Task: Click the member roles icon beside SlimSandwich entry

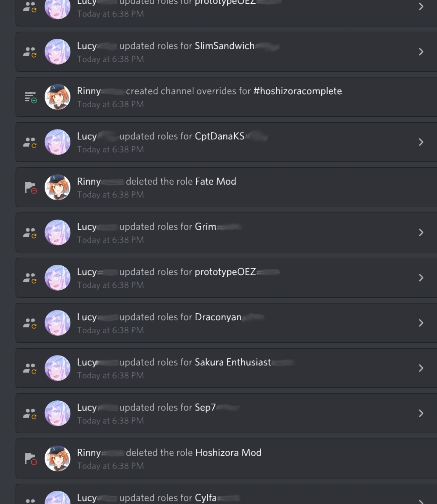Action: [x=30, y=52]
